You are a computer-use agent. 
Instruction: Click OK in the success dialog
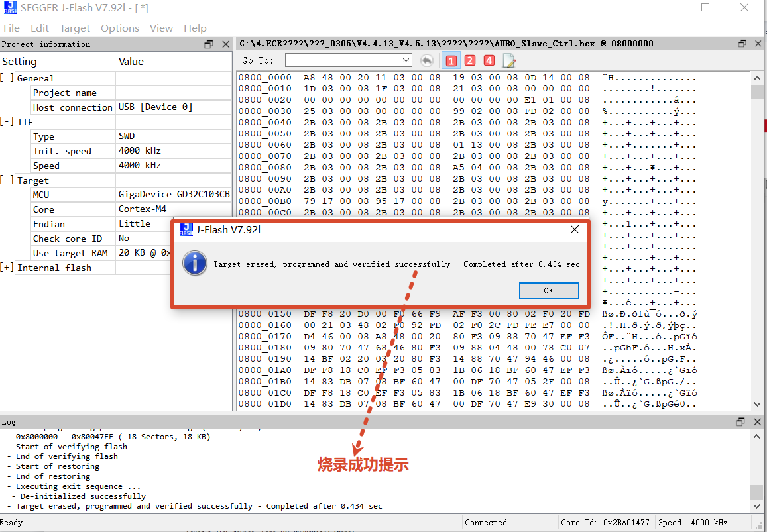point(549,290)
